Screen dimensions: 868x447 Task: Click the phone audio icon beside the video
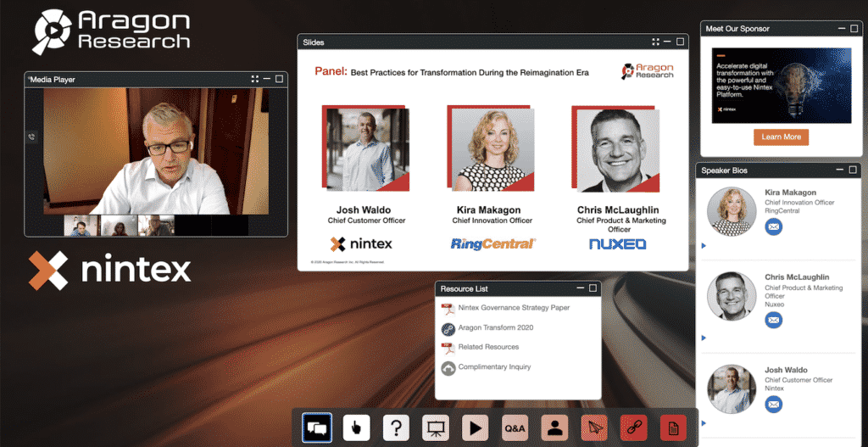coord(31,137)
